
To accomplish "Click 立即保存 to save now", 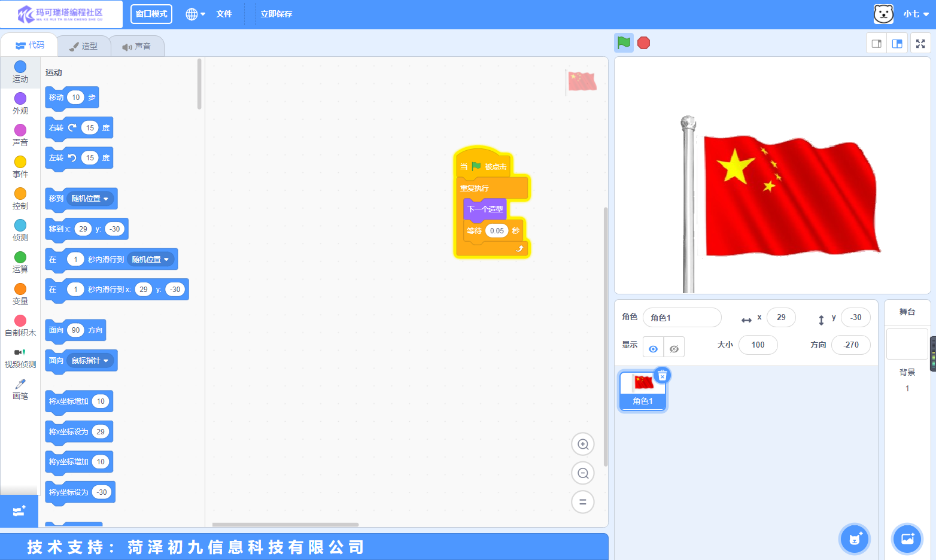I will click(276, 14).
